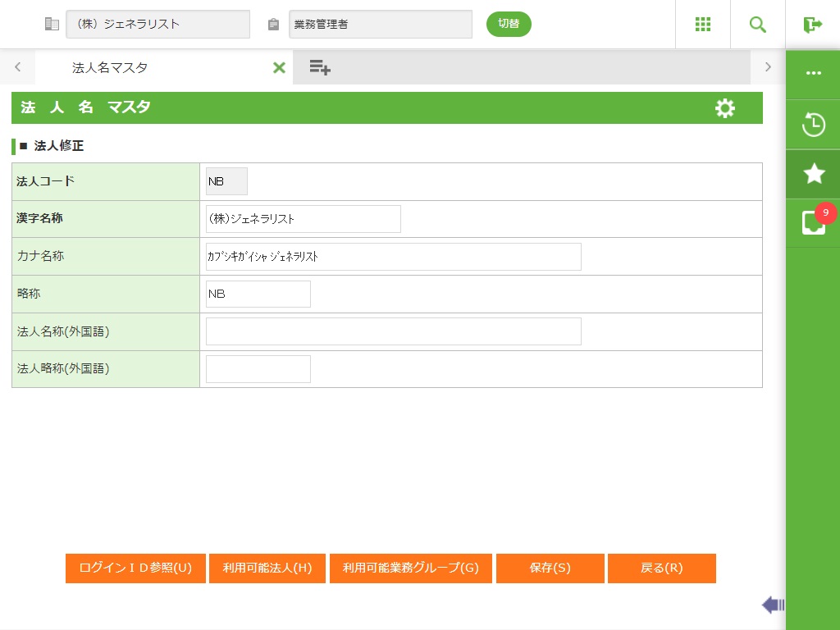The height and width of the screenshot is (630, 840).
Task: Click the 法人コード row label
Action: click(46, 181)
